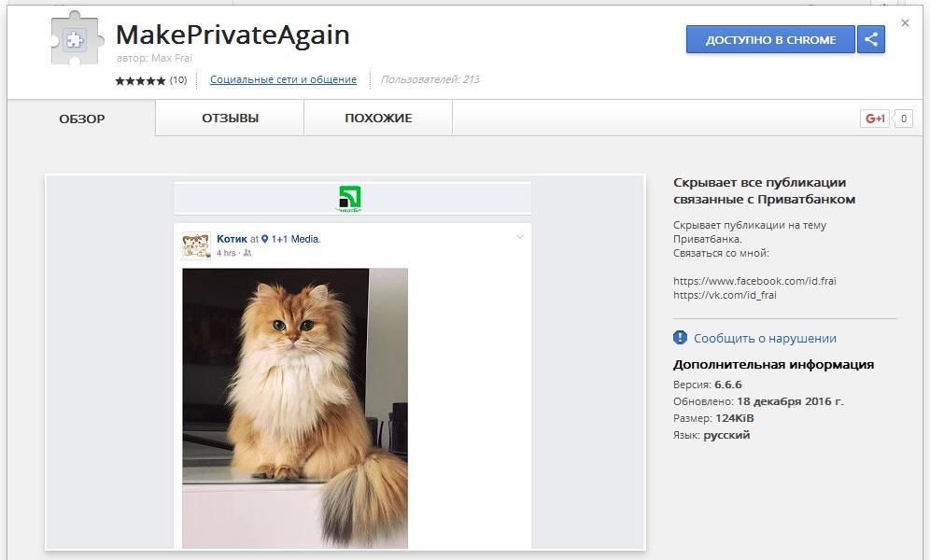The height and width of the screenshot is (560, 930).
Task: Expand the post options chevron
Action: coord(520,237)
